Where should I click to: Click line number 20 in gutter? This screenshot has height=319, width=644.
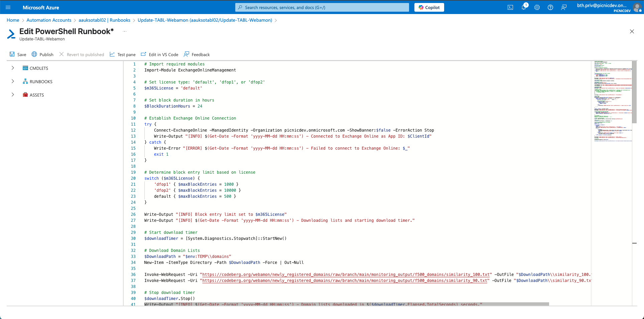[133, 178]
